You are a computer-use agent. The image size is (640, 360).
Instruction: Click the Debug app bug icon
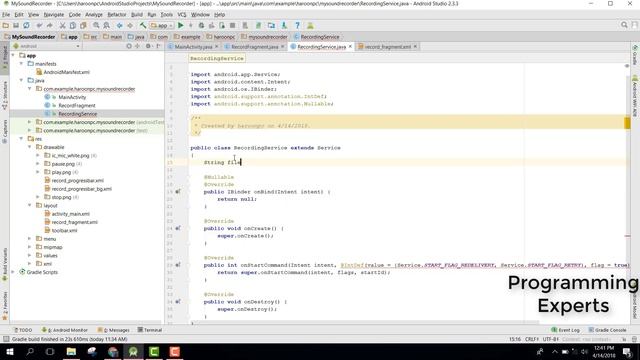pos(201,25)
